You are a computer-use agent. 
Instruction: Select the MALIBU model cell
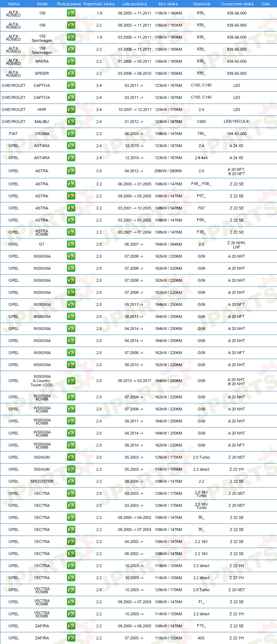click(42, 122)
